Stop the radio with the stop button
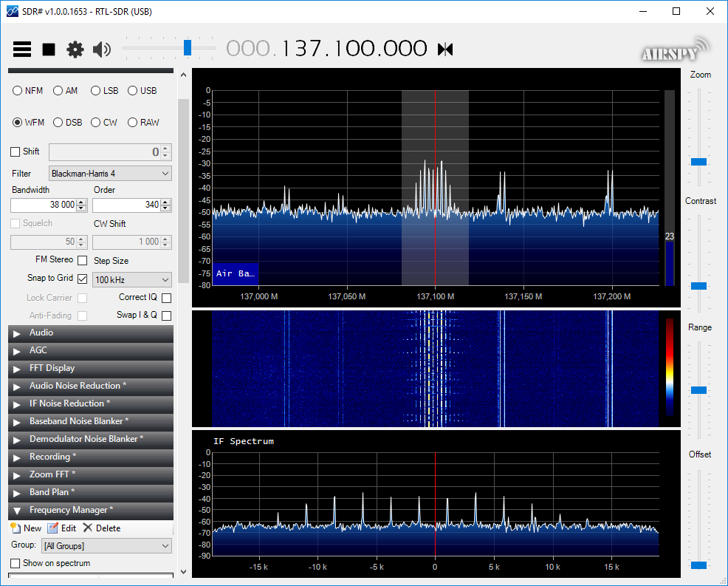Image resolution: width=728 pixels, height=586 pixels. coord(49,50)
